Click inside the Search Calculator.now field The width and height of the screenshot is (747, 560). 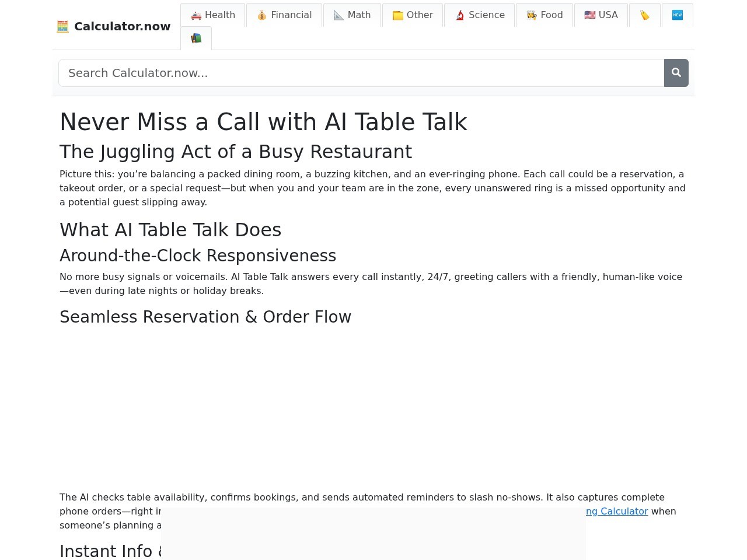tap(350, 72)
